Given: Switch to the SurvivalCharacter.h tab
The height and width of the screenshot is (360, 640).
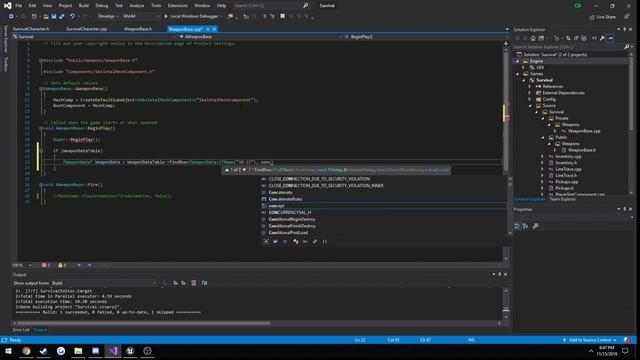Looking at the screenshot, I should coord(31,29).
